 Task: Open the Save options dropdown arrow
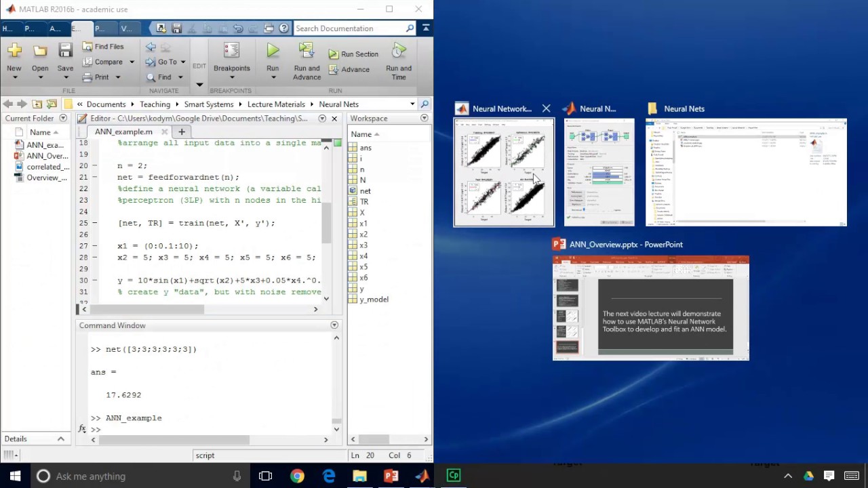coord(65,77)
